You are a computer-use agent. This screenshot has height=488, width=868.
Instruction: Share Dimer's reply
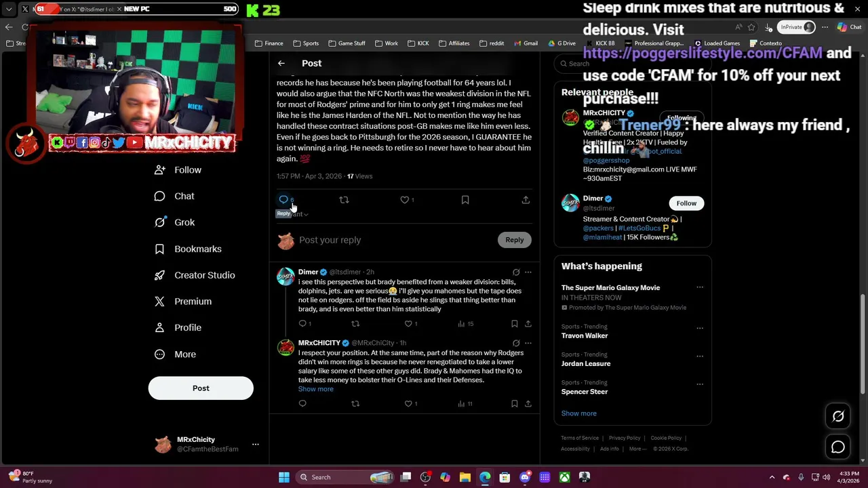click(x=528, y=324)
